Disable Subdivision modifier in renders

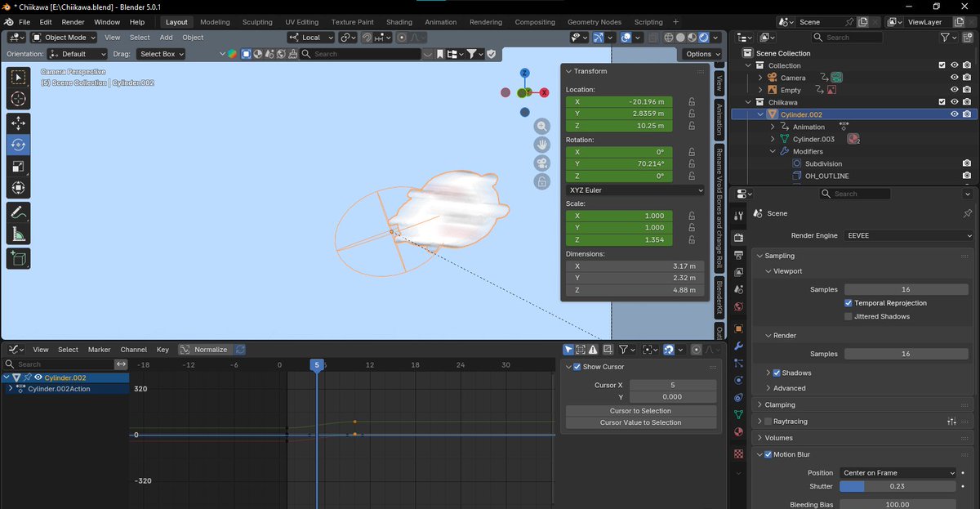(967, 163)
